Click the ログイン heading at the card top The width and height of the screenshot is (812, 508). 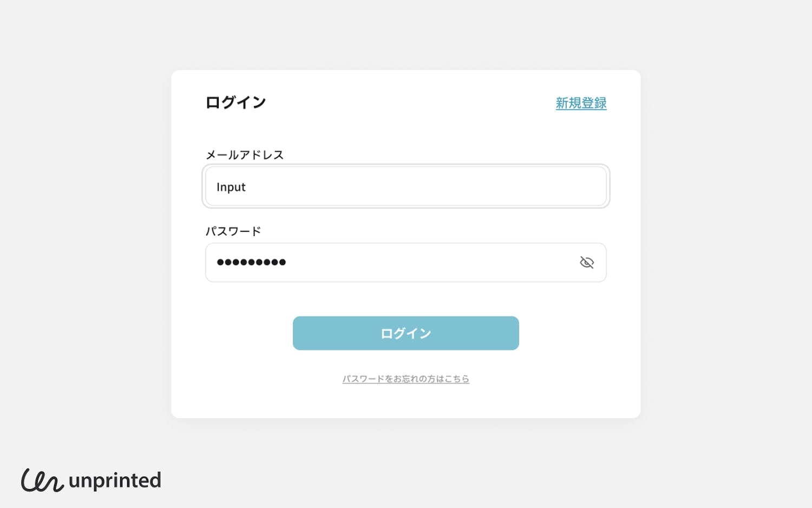[x=235, y=102]
